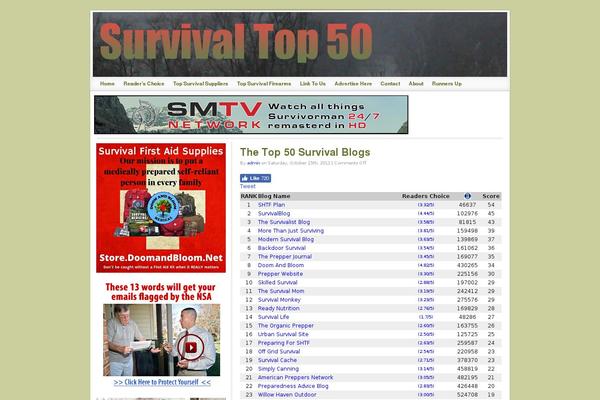The width and height of the screenshot is (600, 400).
Task: Open Ready Nutrition link
Action: coord(279,309)
